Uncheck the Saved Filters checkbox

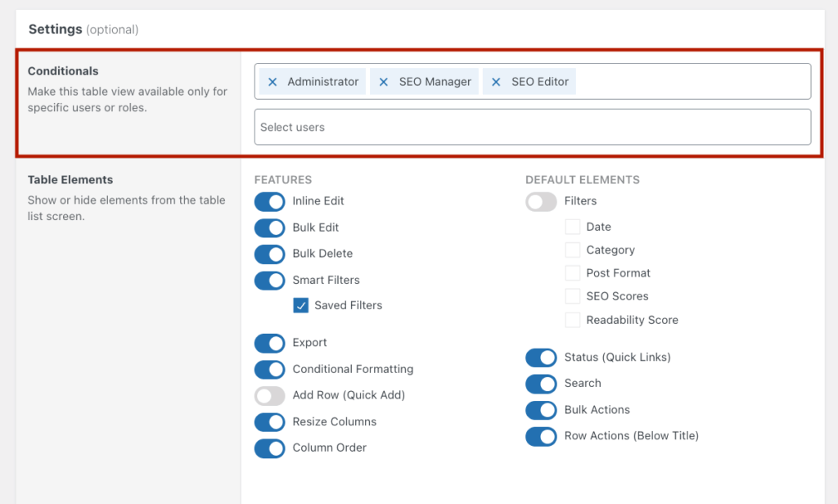coord(302,305)
